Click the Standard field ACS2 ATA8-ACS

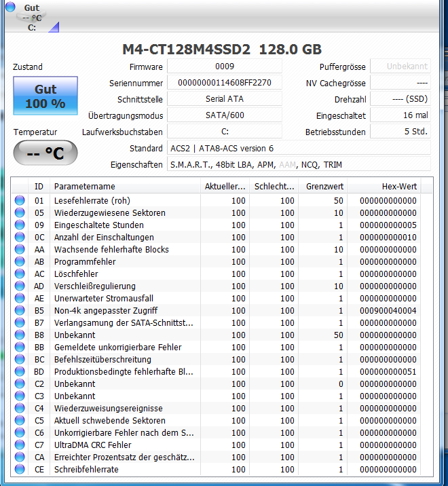click(x=299, y=148)
